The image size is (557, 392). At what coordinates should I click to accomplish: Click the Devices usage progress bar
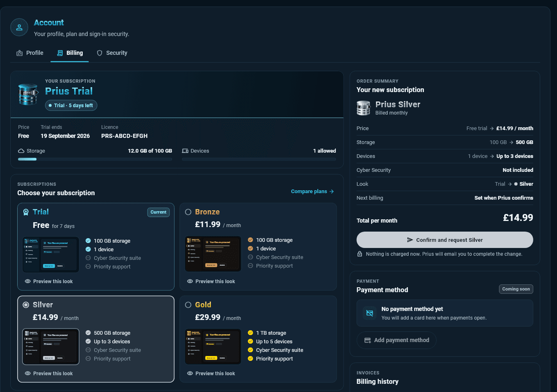coord(259,159)
